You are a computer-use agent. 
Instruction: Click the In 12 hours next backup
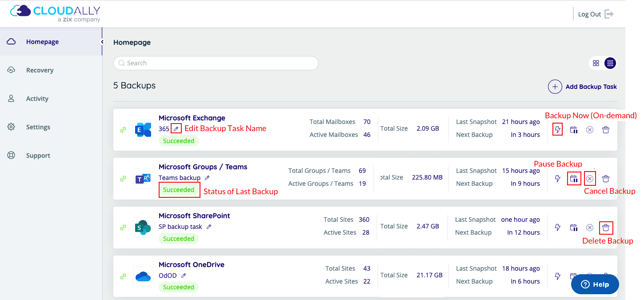[x=524, y=232]
